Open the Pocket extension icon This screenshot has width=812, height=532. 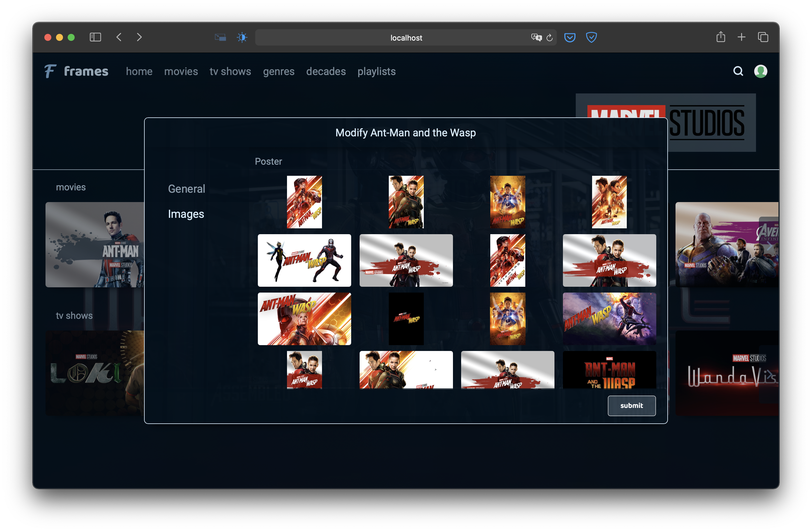[570, 37]
